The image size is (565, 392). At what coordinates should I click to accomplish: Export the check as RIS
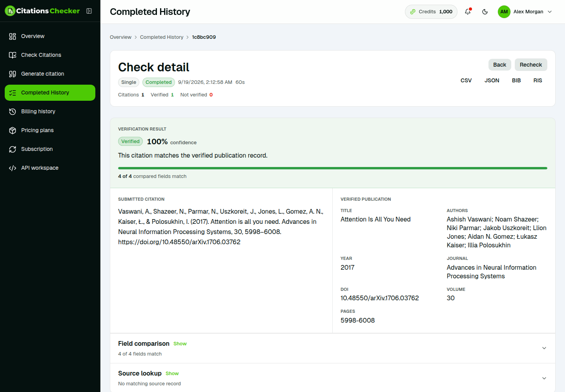coord(538,80)
